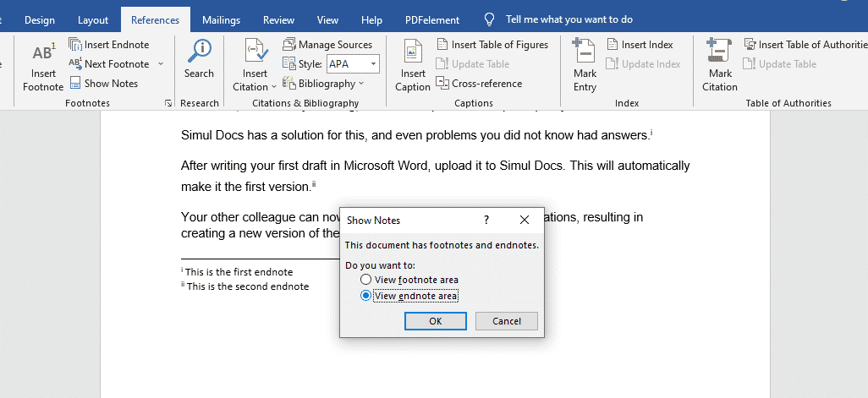
Task: Cancel the Show Notes dialog
Action: coord(506,321)
